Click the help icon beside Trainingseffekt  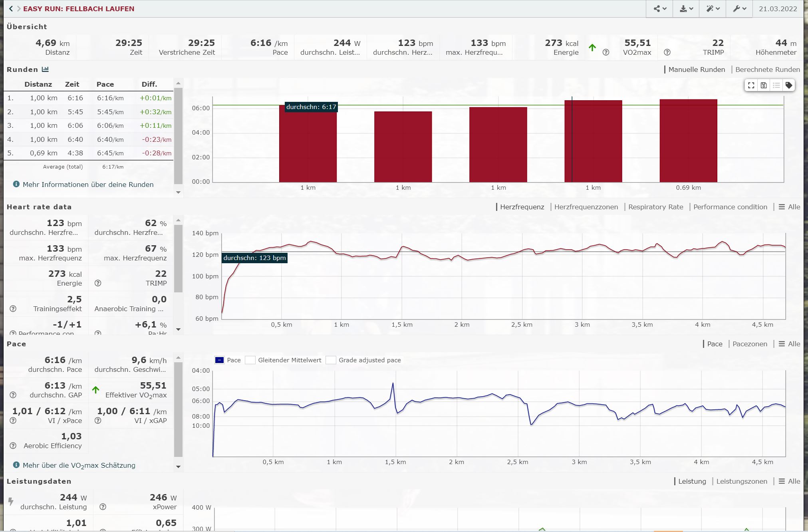point(13,309)
